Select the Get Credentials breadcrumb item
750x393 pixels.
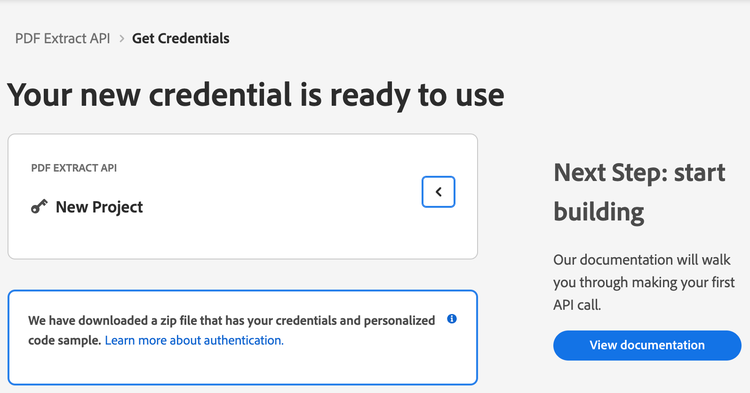point(181,38)
